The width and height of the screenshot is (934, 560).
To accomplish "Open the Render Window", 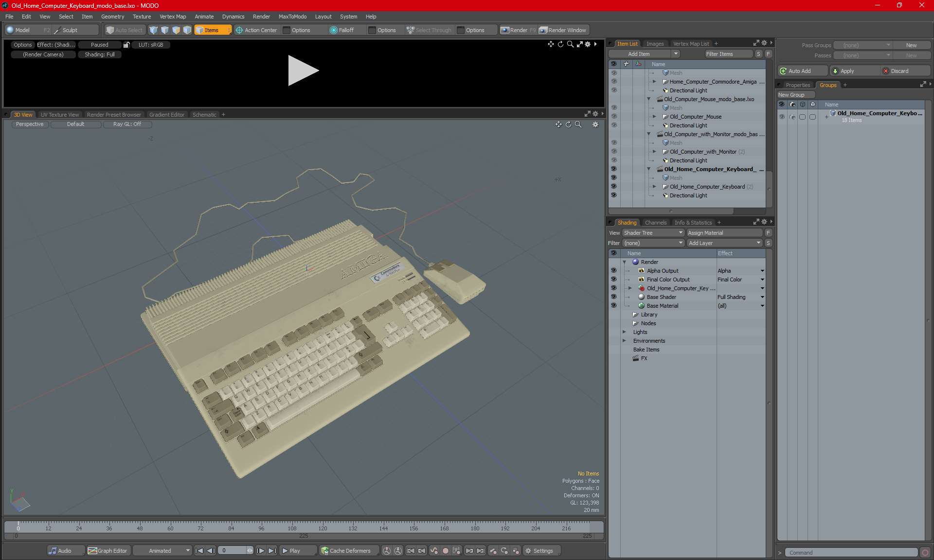I will click(x=563, y=30).
